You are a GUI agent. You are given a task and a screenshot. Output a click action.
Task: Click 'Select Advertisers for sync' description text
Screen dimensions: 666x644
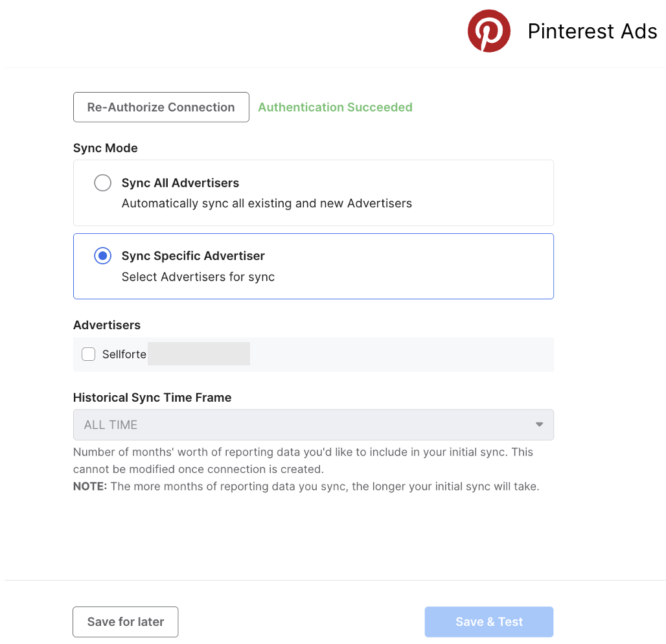[198, 277]
